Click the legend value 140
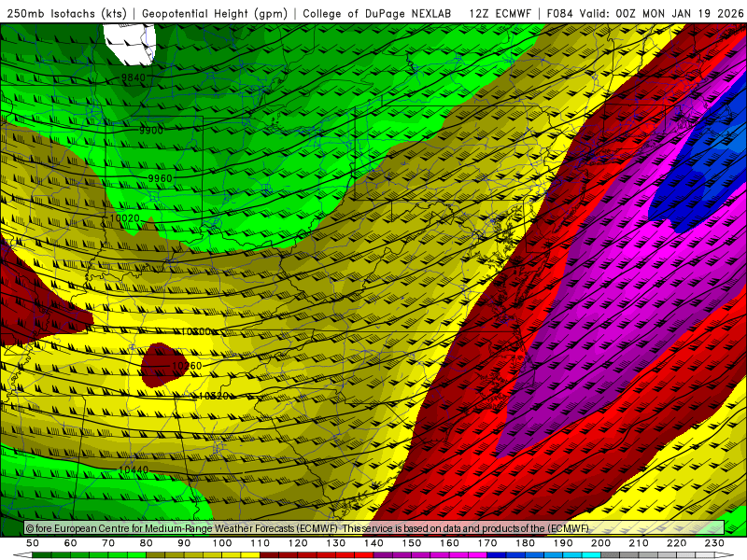This screenshot has width=747, height=560. (373, 543)
